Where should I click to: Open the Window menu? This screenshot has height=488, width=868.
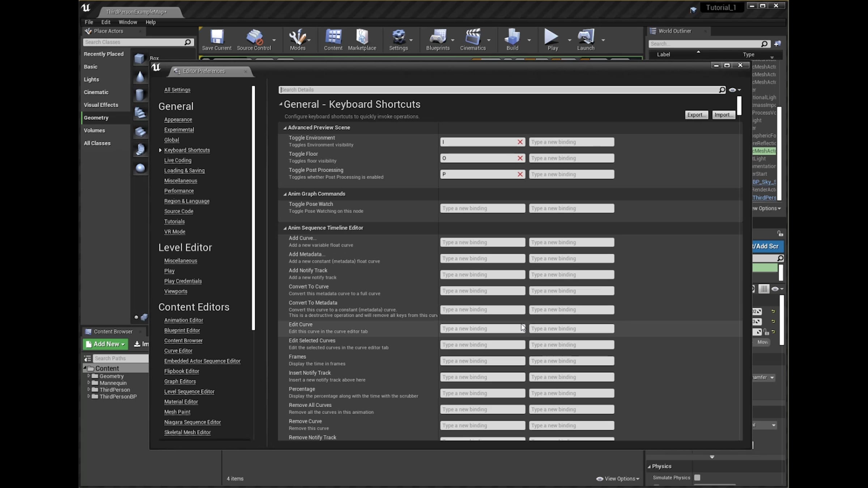(x=128, y=22)
